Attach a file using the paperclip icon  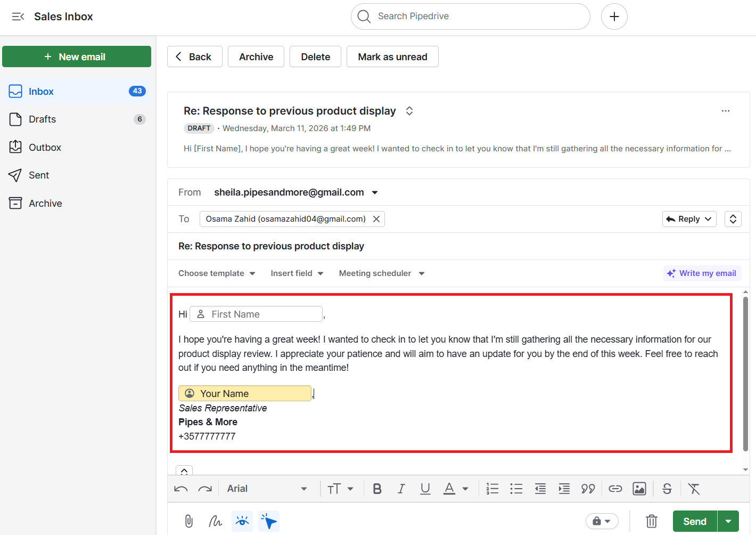[188, 521]
